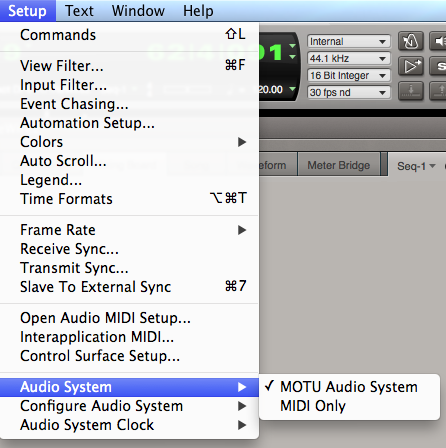
Task: Open the Internal clock source dropdown
Action: tap(348, 41)
